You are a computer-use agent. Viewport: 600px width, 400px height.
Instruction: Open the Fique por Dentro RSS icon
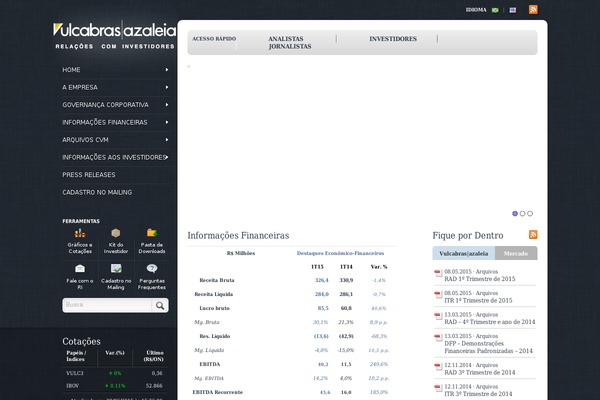click(533, 234)
